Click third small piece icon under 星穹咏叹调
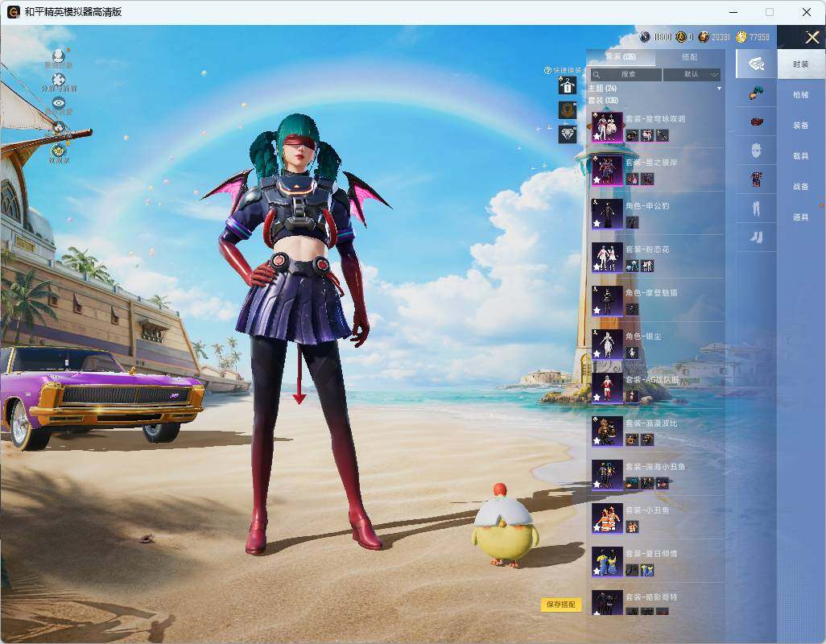826x644 pixels. tap(663, 135)
